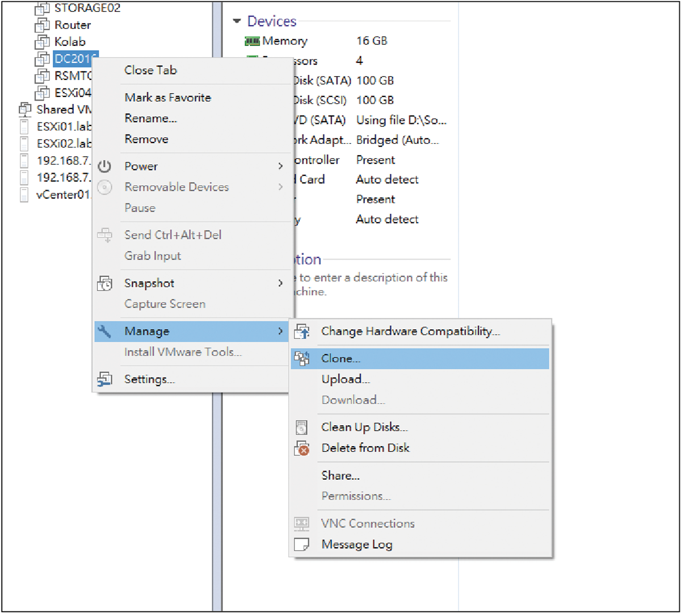Click the ESXi01.lab server icon
Viewport: 681px width, 616px height.
coord(24,127)
